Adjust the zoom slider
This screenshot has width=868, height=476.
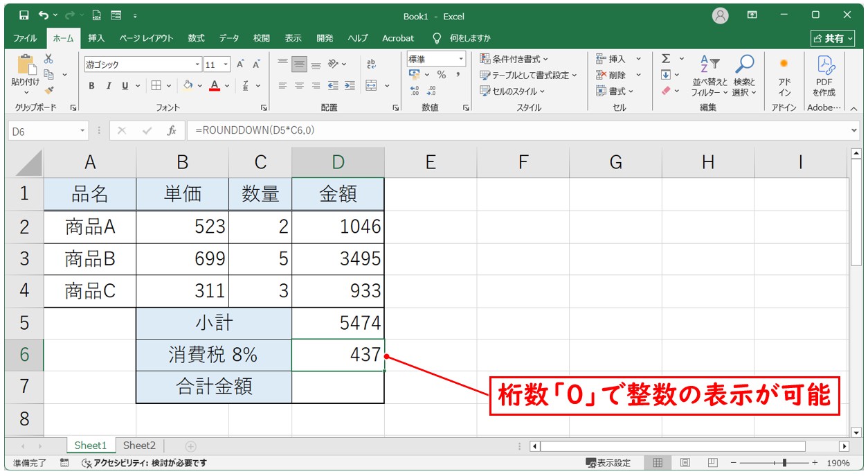point(784,463)
